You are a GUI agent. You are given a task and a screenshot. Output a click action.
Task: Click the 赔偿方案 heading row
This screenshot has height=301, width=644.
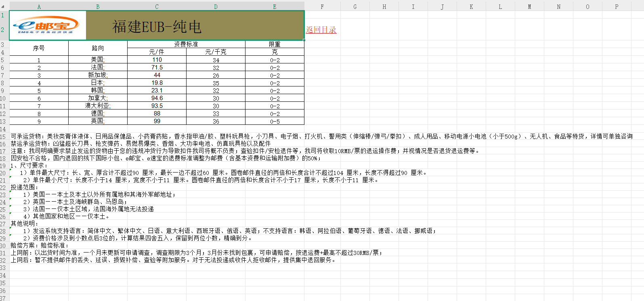coord(40,245)
